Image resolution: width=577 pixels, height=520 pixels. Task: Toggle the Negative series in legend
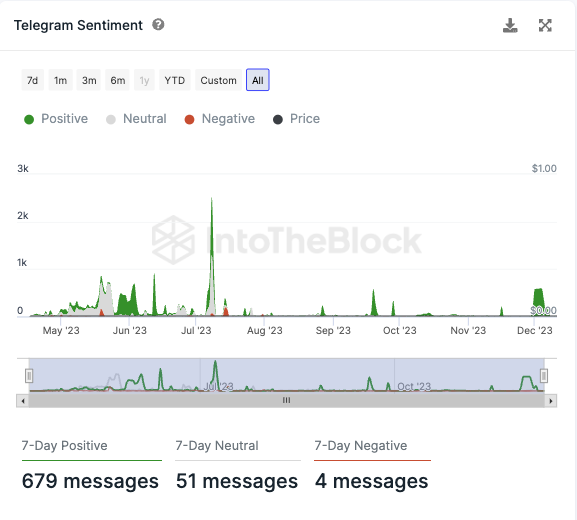pos(220,119)
